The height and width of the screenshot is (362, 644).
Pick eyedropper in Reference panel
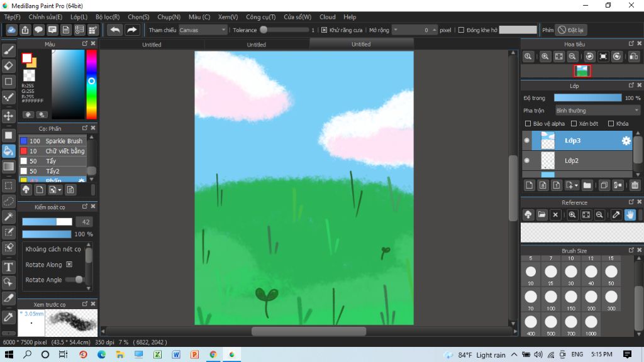pos(616,215)
